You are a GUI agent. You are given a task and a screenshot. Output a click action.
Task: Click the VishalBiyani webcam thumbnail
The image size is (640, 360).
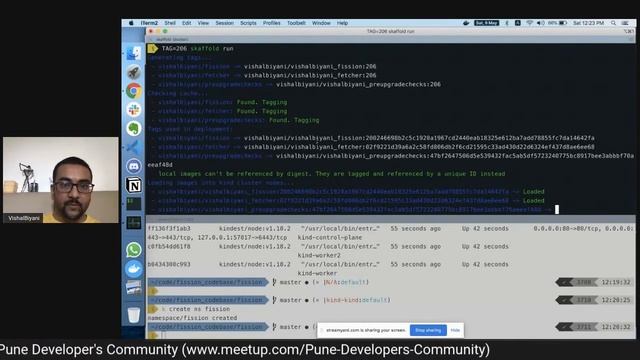tap(61, 180)
